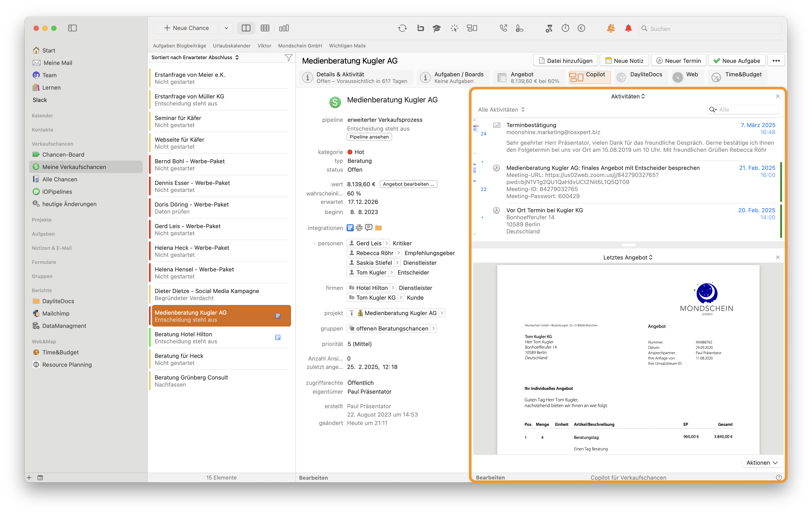Open the Aktionen dropdown
Screen dimensions: 812x515
pyautogui.click(x=762, y=463)
